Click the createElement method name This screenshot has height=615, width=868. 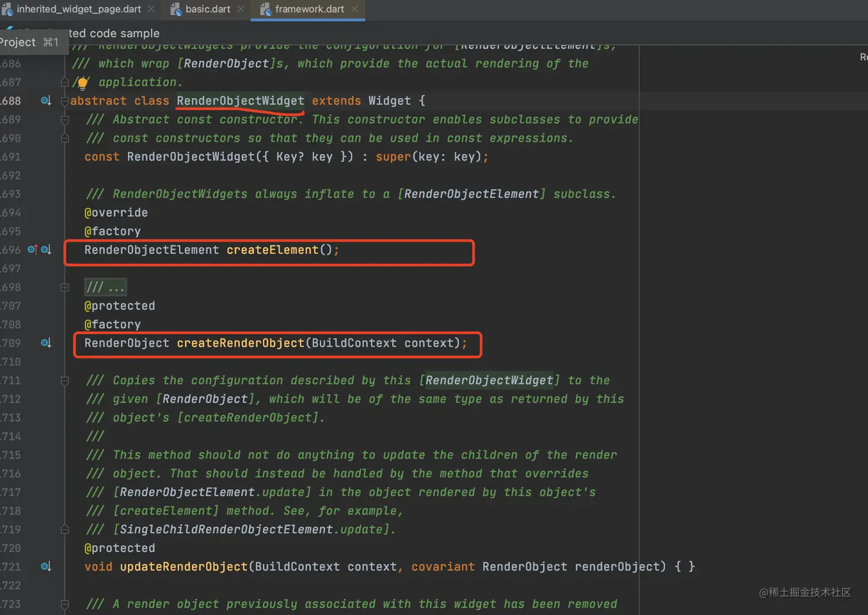click(x=272, y=250)
